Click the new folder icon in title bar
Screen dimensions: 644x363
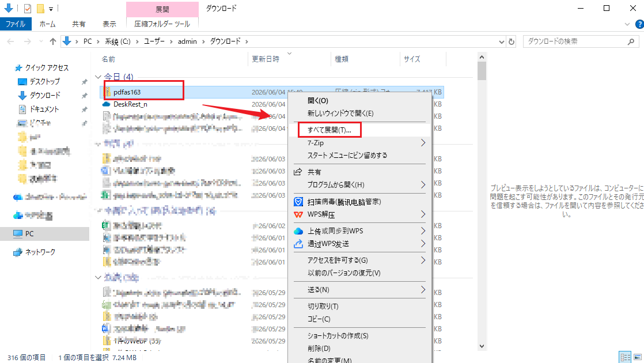pyautogui.click(x=40, y=8)
